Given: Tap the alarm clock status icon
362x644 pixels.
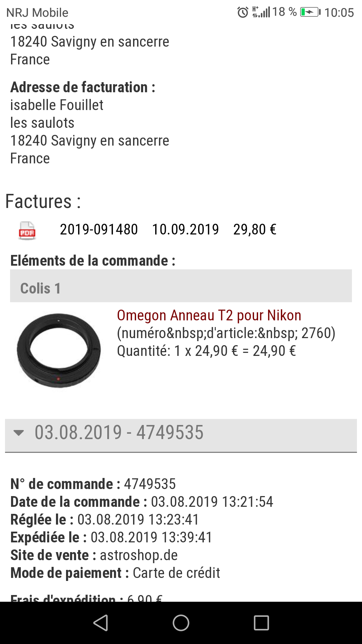Looking at the screenshot, I should coord(243,12).
